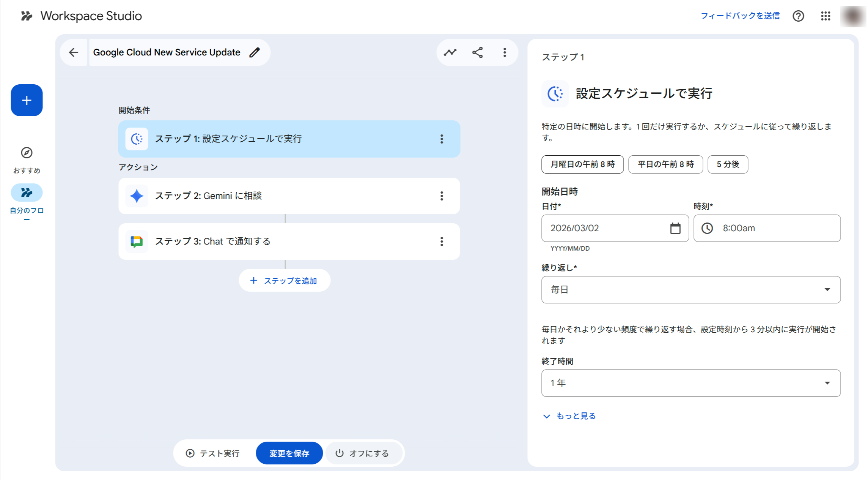The height and width of the screenshot is (480, 868).
Task: Open the account avatar menu
Action: pos(853,16)
